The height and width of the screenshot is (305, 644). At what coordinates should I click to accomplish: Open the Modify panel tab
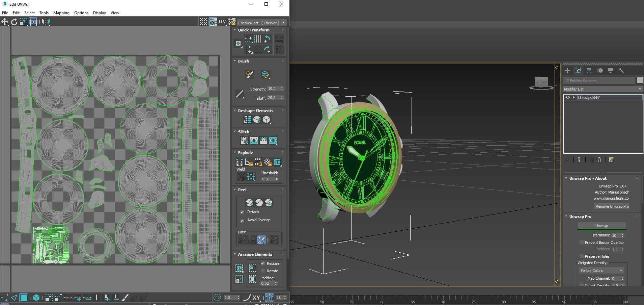click(x=578, y=71)
